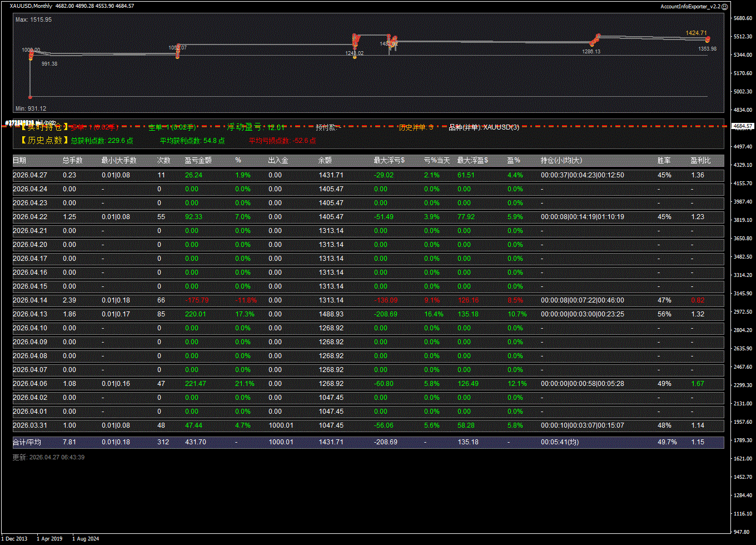The image size is (756, 545).
Task: Click the AccountInfoExporter smiley face icon
Action: pos(724,6)
